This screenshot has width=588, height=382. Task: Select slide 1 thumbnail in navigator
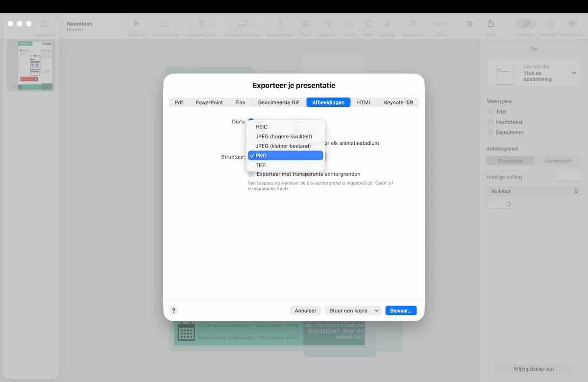point(35,66)
